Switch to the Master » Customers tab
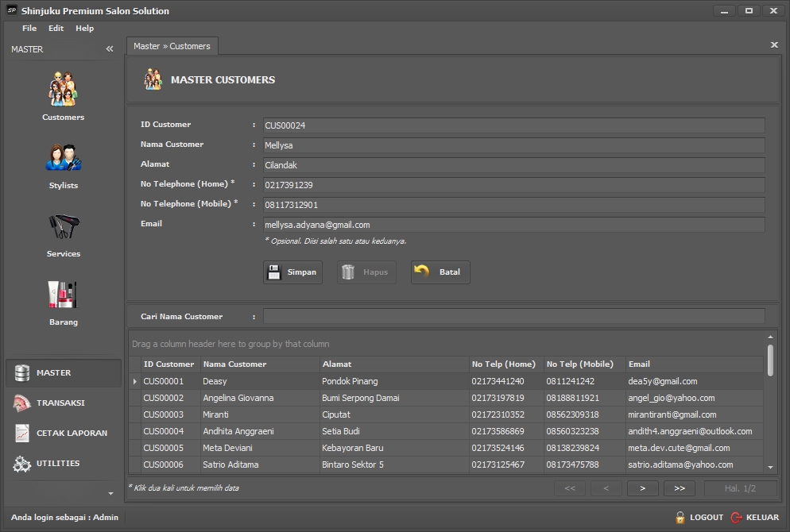 pos(172,46)
